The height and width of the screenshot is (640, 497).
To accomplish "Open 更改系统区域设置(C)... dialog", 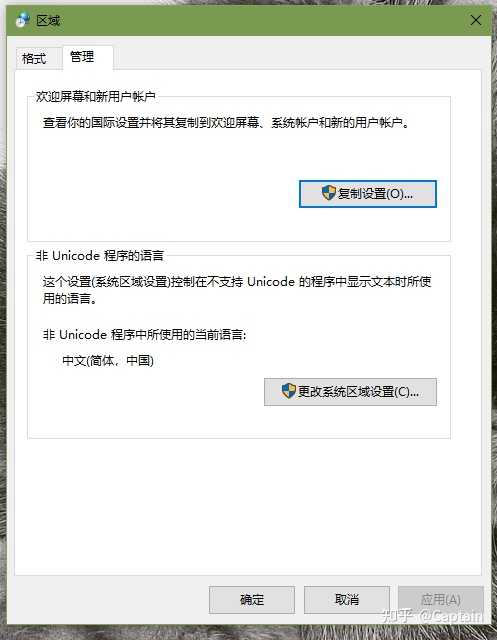I will tap(350, 392).
